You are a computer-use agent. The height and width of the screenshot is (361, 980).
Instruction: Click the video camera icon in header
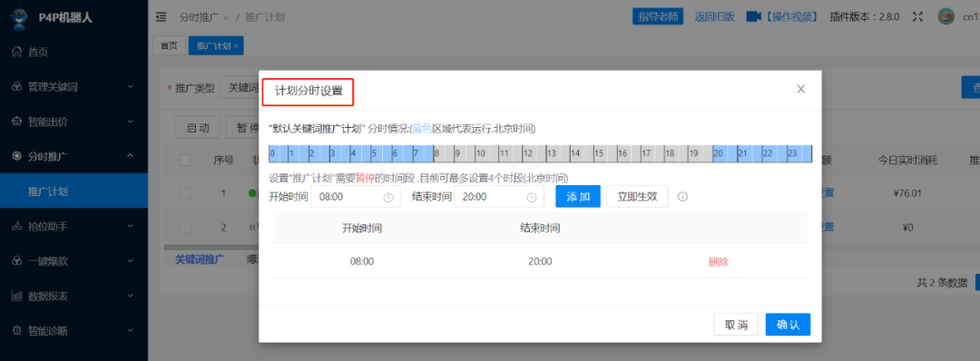pos(754,16)
